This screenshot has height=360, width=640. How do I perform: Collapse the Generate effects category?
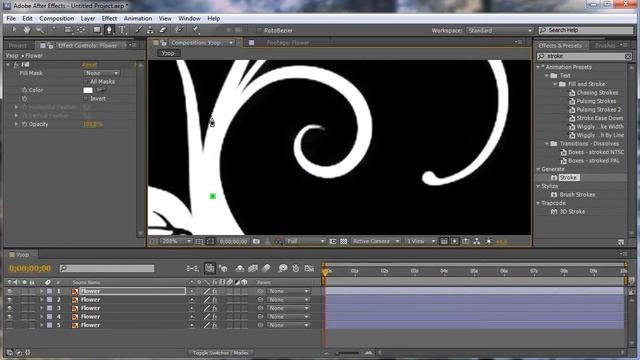(538, 169)
